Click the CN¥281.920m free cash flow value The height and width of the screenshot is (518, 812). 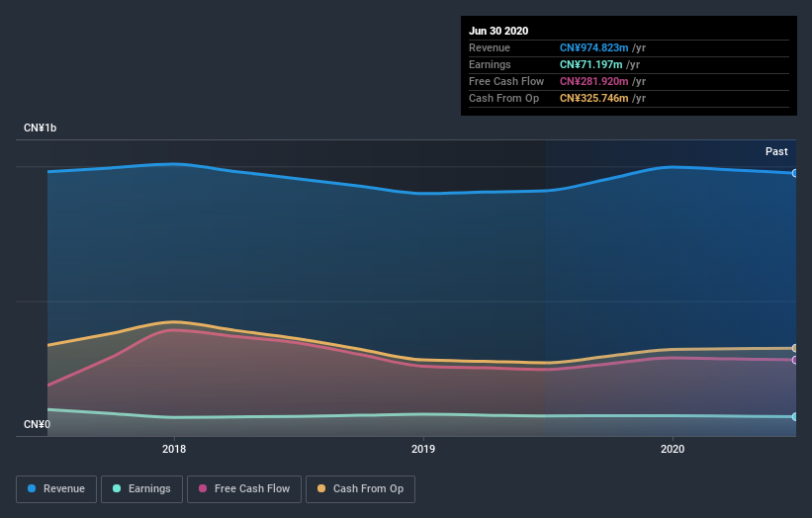click(x=594, y=81)
